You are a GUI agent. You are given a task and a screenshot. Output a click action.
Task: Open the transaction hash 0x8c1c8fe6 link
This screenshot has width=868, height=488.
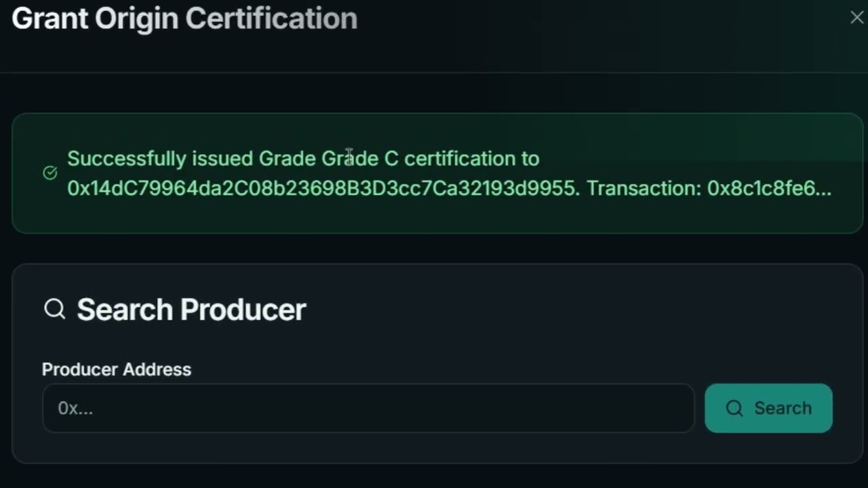768,188
